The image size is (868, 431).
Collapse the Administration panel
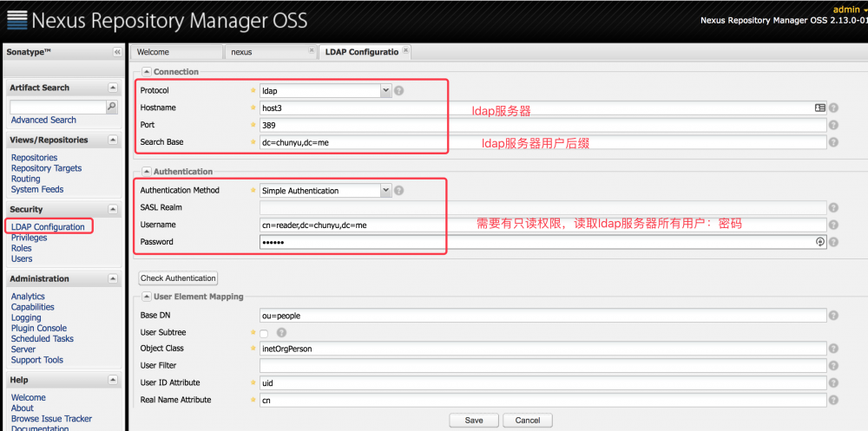click(113, 278)
